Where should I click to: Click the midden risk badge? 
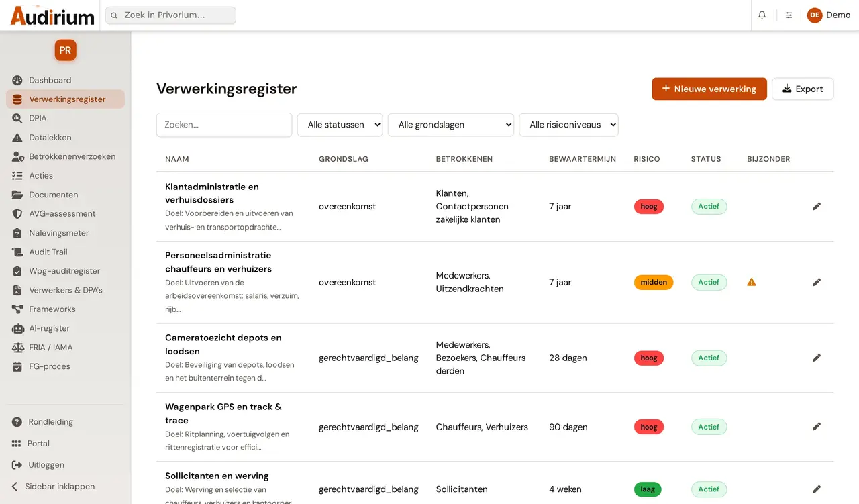[x=654, y=283]
